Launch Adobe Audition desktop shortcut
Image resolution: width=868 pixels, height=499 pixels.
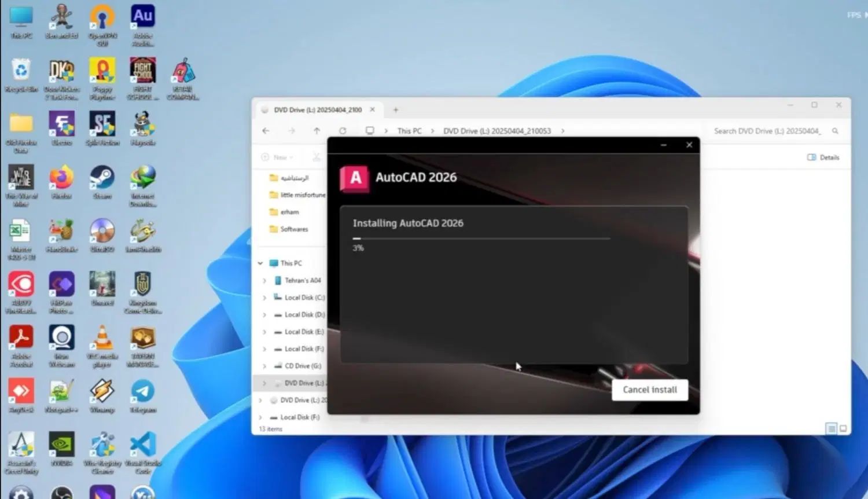142,25
